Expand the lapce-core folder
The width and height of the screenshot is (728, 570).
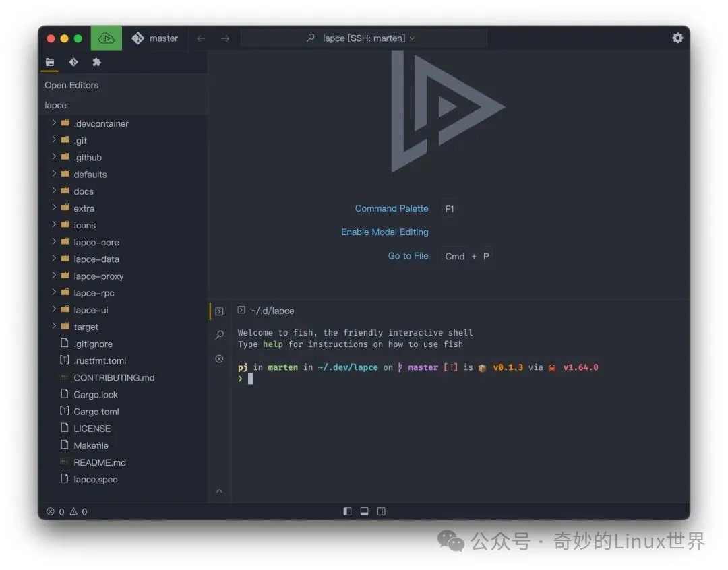click(54, 242)
